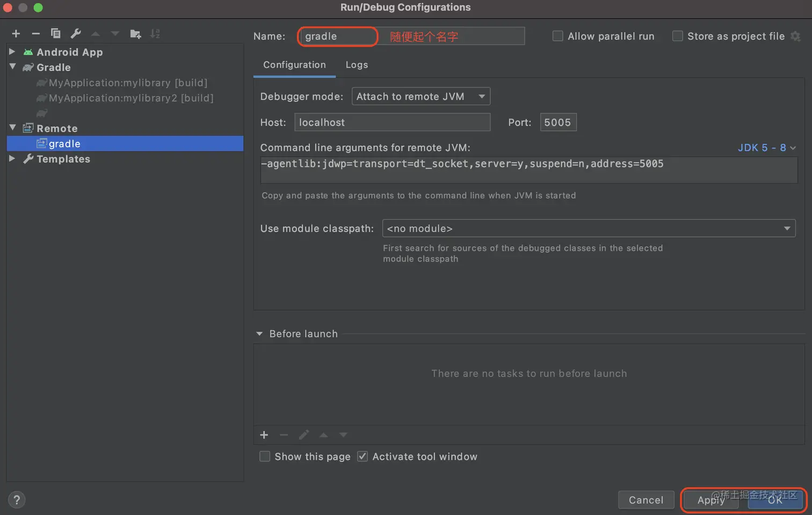Click the Host field containing localhost
The image size is (812, 515).
[x=392, y=122]
